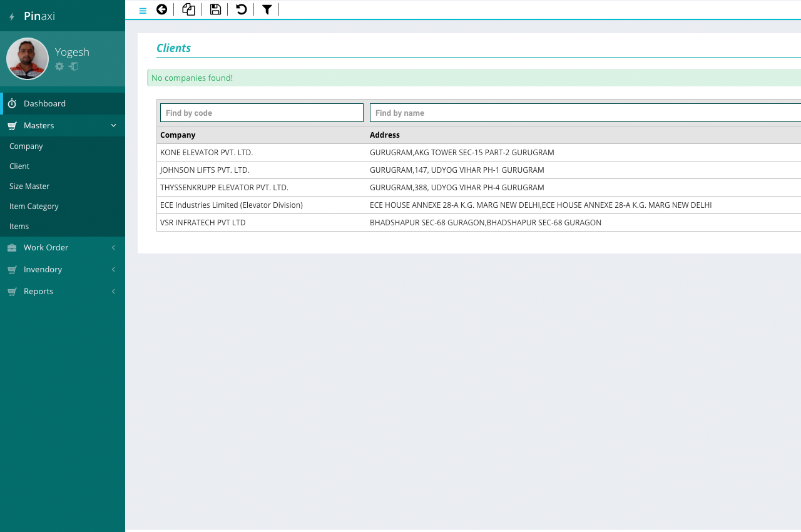
Task: Click the save floppy disk icon
Action: pyautogui.click(x=215, y=9)
